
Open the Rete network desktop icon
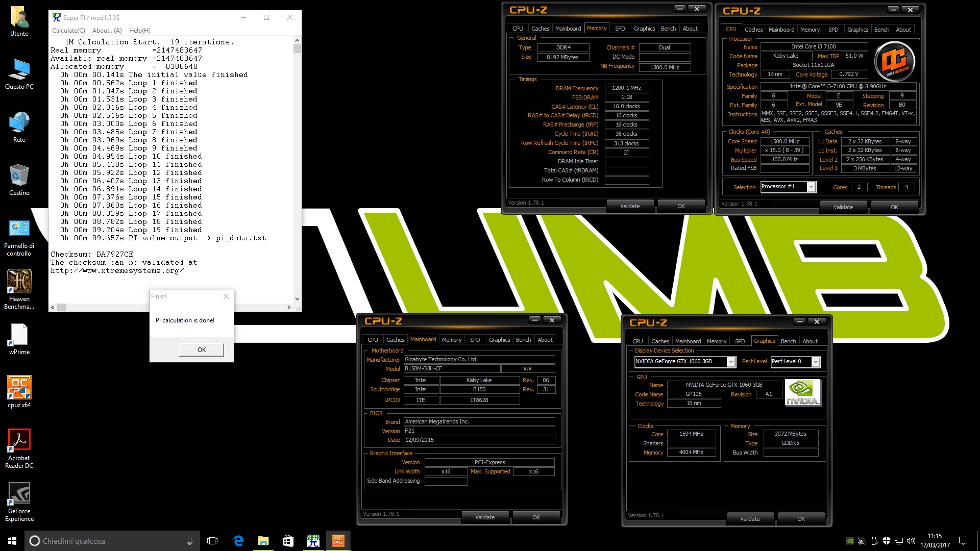click(19, 128)
